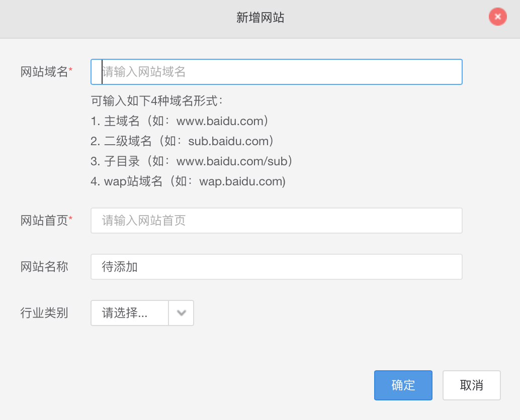Click the 新增网站 dialog title

(260, 18)
